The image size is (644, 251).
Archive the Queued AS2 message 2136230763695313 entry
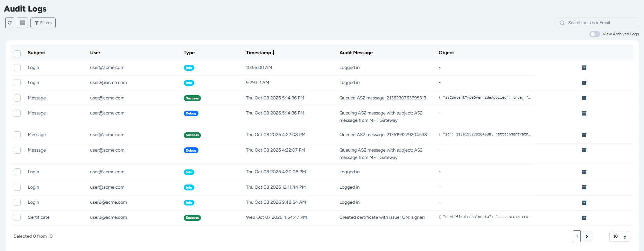(584, 98)
